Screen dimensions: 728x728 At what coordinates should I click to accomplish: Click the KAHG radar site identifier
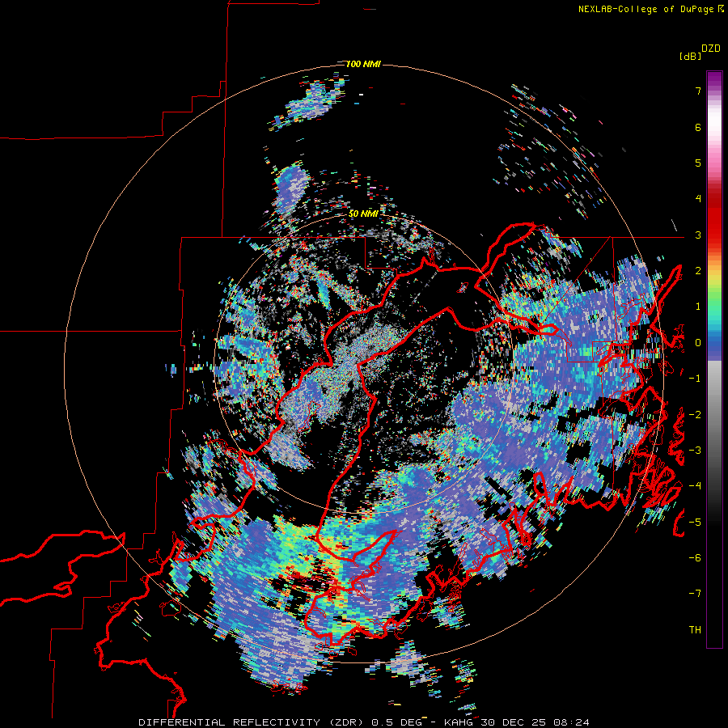(x=459, y=722)
